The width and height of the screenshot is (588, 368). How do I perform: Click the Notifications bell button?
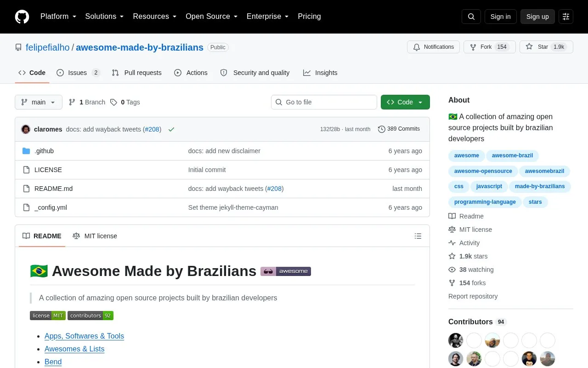click(433, 47)
